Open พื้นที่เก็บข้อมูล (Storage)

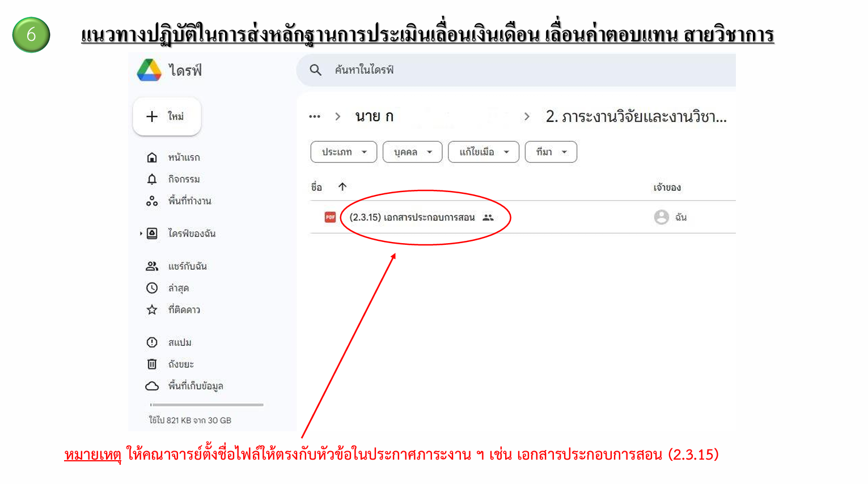point(196,386)
